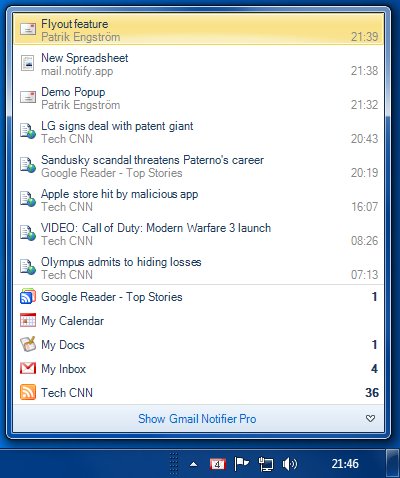Click the sender mail.notify.app under New Spreadsheet
Image resolution: width=400 pixels, height=478 pixels.
(x=77, y=71)
